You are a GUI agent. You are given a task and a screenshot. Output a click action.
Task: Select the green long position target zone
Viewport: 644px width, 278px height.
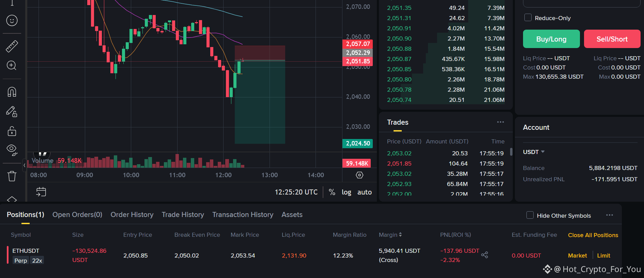tap(260, 102)
